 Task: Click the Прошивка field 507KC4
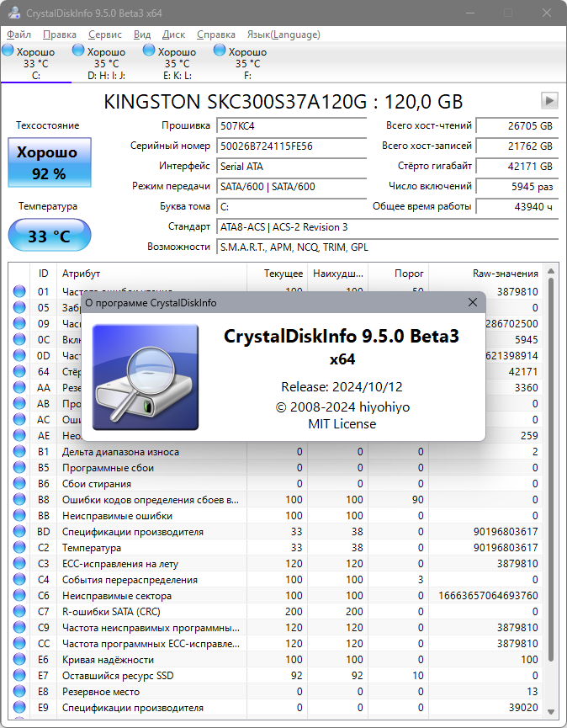point(291,125)
